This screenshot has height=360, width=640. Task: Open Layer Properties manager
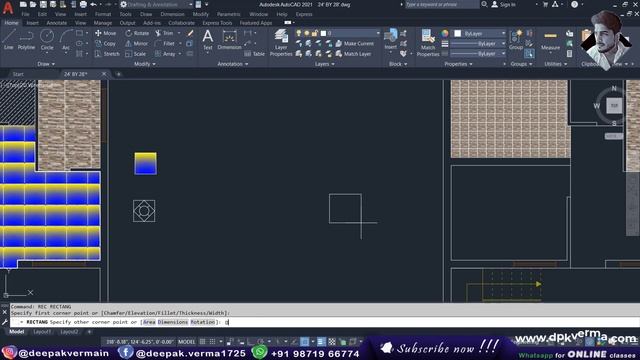click(281, 42)
